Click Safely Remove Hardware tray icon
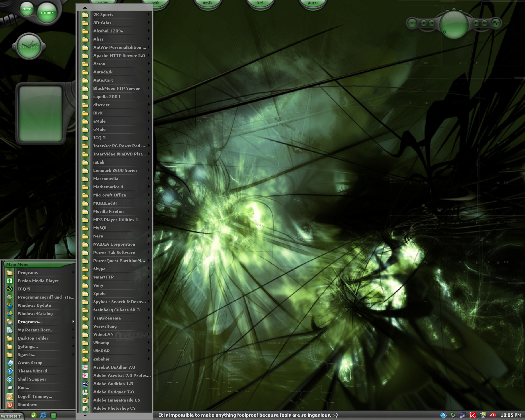The image size is (525, 420). (x=453, y=415)
